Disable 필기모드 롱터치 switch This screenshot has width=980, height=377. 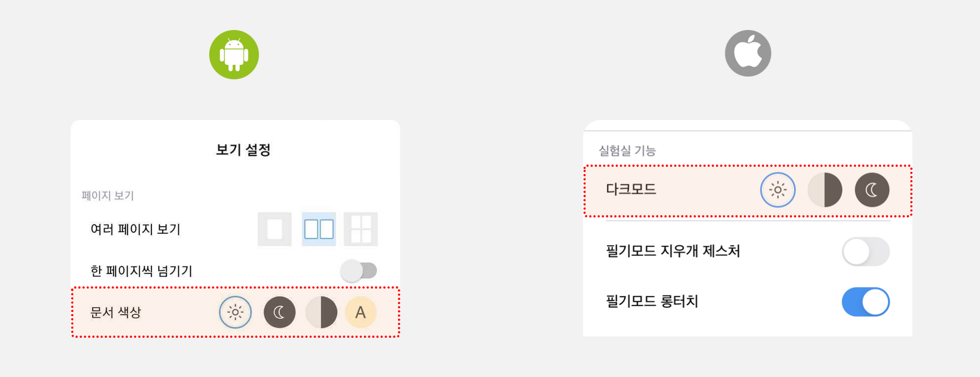pos(866,302)
